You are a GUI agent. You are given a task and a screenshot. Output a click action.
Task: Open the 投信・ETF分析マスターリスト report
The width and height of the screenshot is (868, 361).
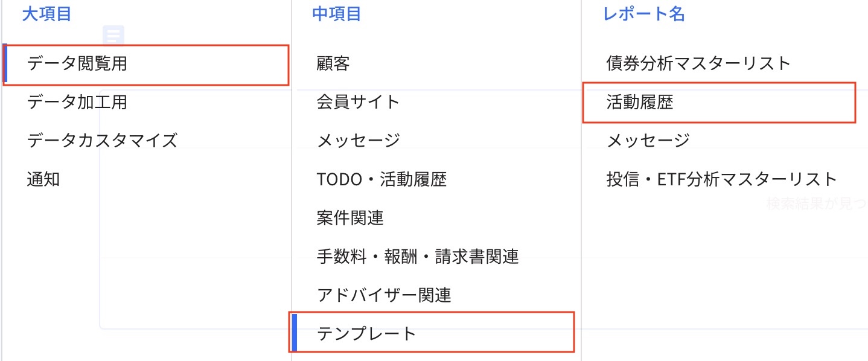pyautogui.click(x=718, y=179)
